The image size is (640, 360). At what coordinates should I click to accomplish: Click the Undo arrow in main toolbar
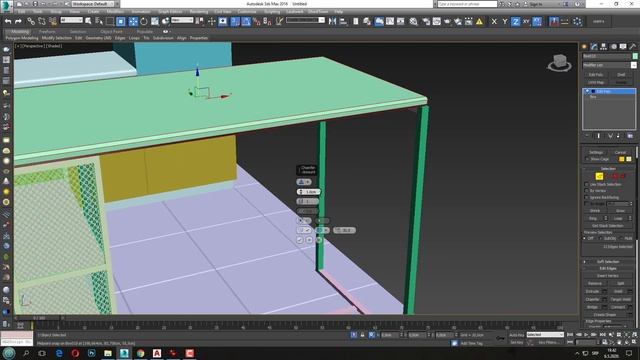8,21
